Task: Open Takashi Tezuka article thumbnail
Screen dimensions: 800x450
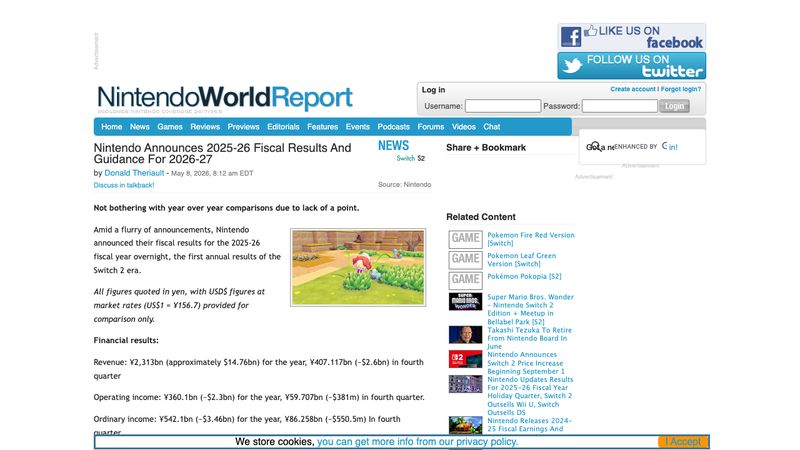Action: point(465,335)
